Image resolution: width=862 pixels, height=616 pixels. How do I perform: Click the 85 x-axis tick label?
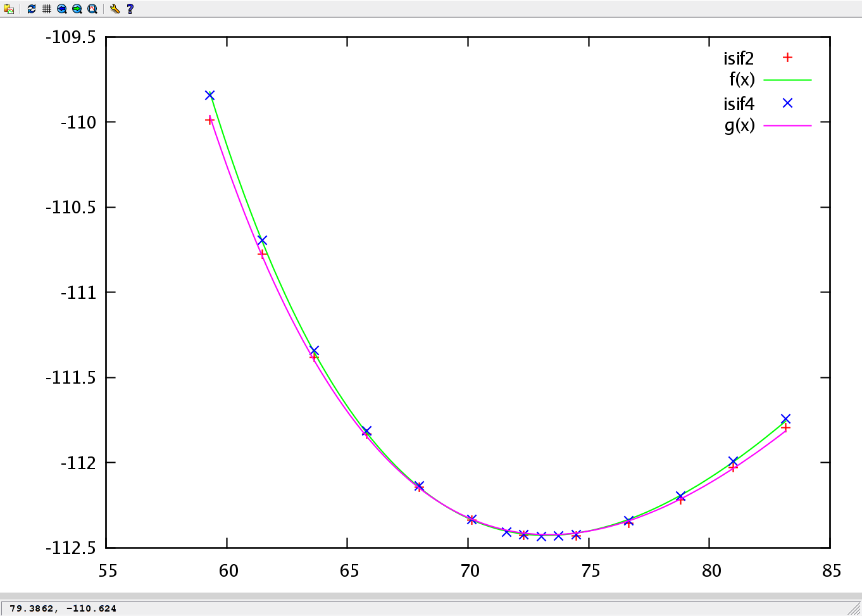click(x=832, y=571)
